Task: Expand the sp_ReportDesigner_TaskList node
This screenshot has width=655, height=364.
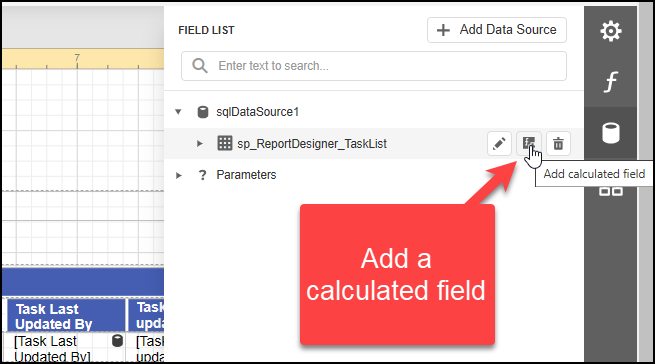Action: (200, 144)
